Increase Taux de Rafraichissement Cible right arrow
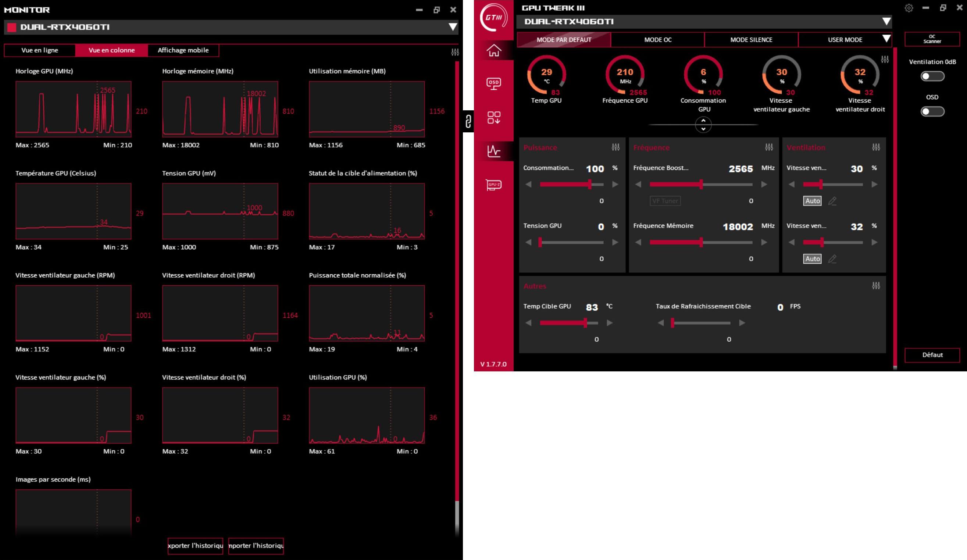 (x=742, y=323)
